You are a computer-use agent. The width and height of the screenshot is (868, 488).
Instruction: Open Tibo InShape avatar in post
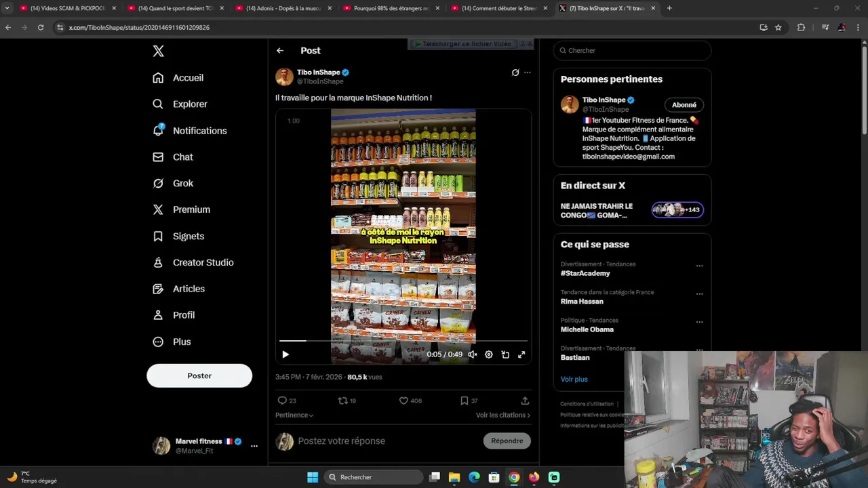click(284, 77)
